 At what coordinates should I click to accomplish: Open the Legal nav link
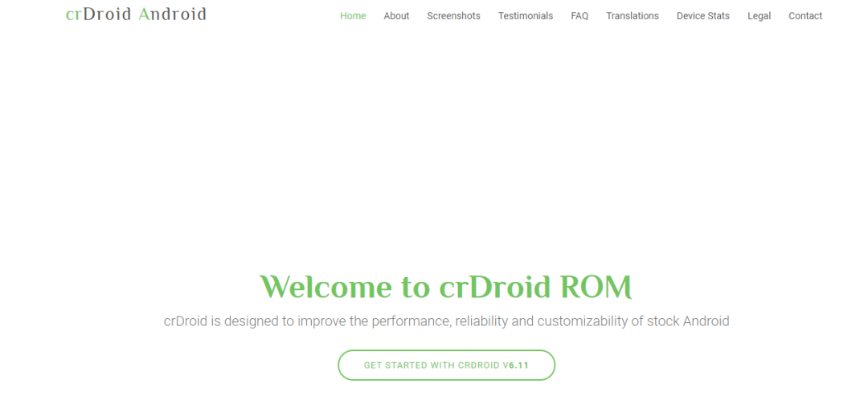pos(759,16)
